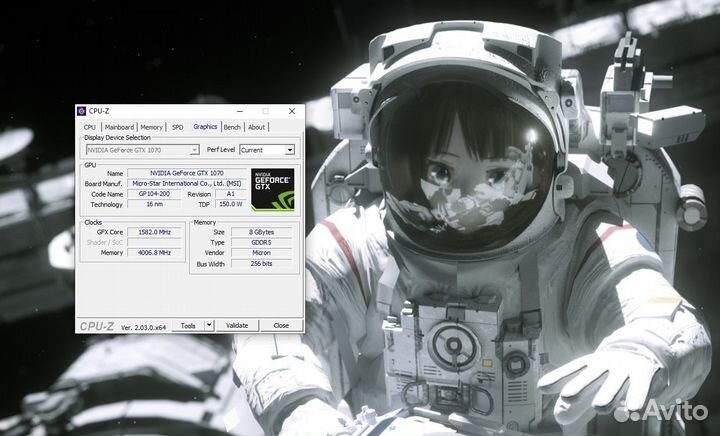Image resolution: width=720 pixels, height=436 pixels.
Task: Open the Tools dropdown arrow
Action: pyautogui.click(x=209, y=325)
